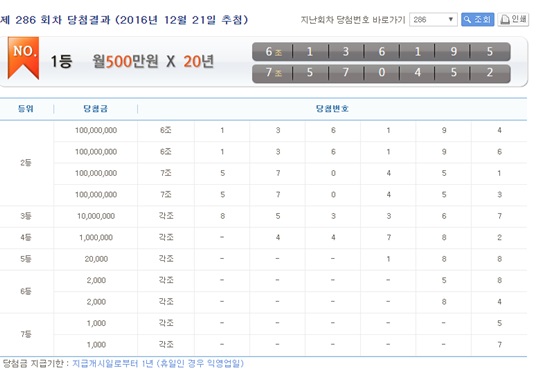540x370 pixels.
Task: Click the 당첨번호 column header
Action: click(x=332, y=109)
